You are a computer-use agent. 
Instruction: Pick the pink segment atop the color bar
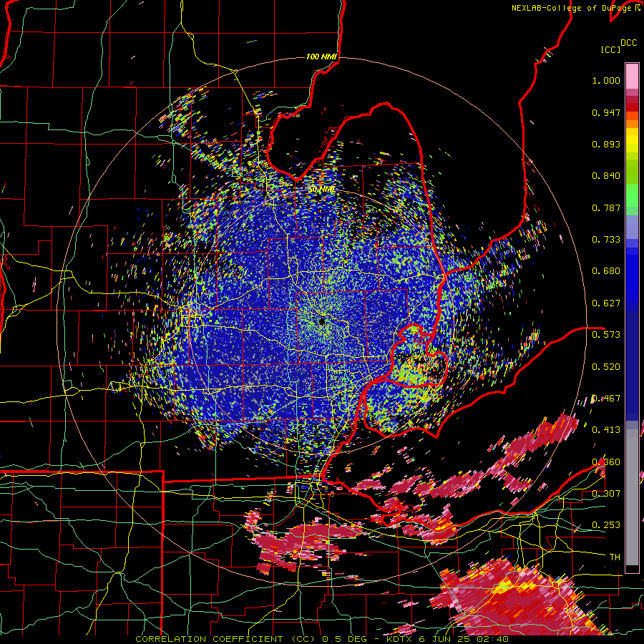click(x=632, y=76)
